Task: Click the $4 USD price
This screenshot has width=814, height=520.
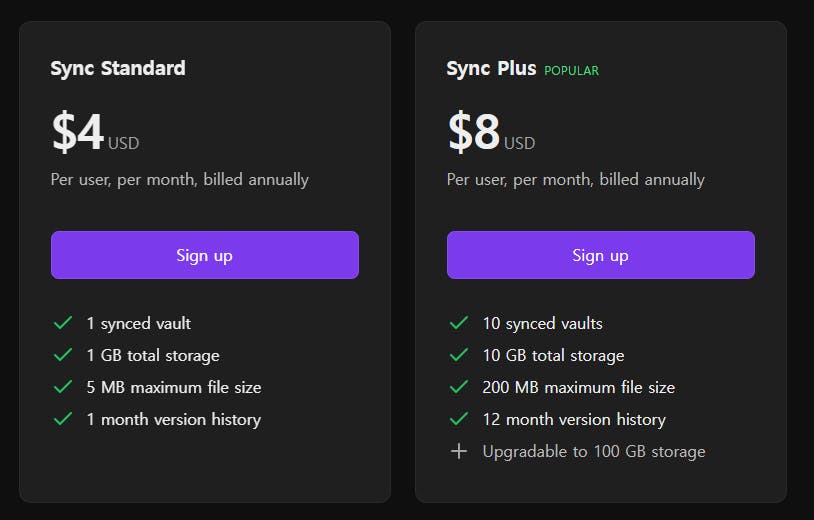Action: [x=96, y=131]
